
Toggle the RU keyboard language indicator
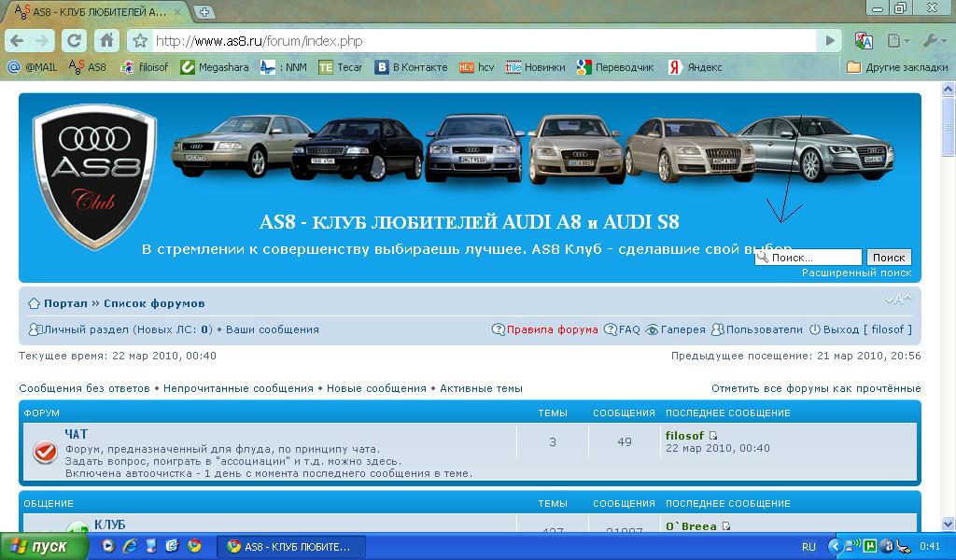click(808, 546)
